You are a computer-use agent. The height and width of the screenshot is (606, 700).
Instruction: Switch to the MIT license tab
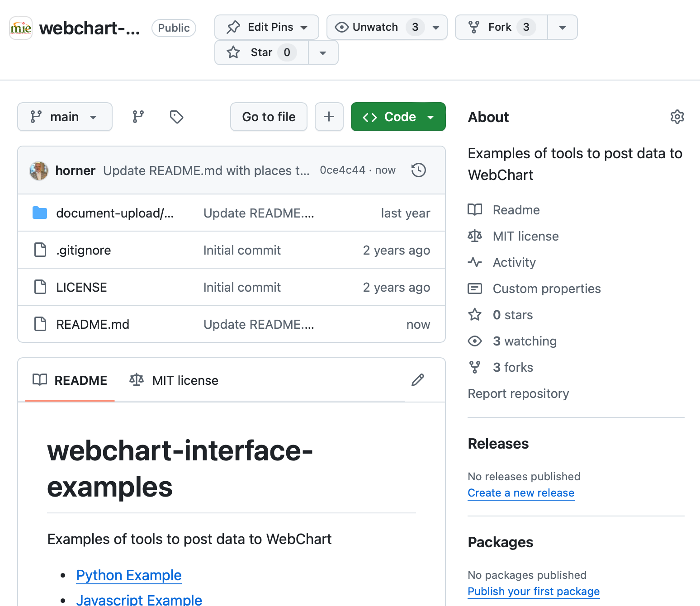coord(174,380)
